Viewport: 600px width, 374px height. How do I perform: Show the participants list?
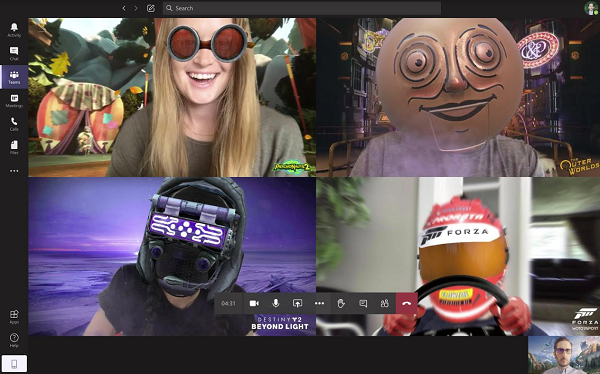click(385, 304)
